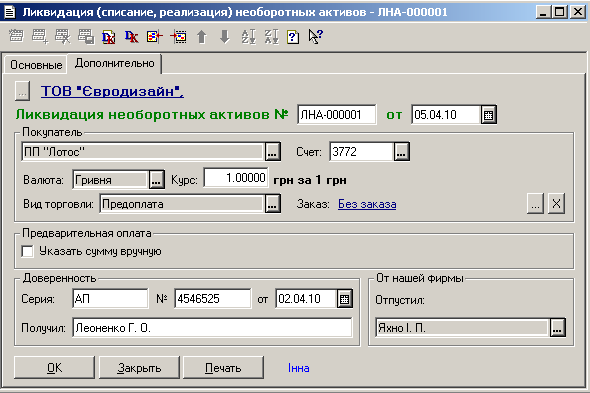The image size is (590, 393).
Task: Open the firm selection button beside ТОВ Євродизайн
Action: 22,91
